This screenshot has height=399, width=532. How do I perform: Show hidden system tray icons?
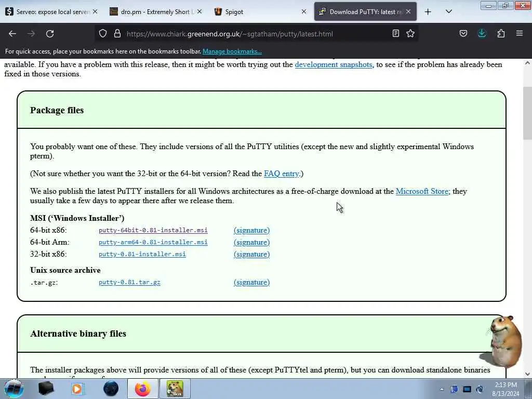pyautogui.click(x=442, y=389)
